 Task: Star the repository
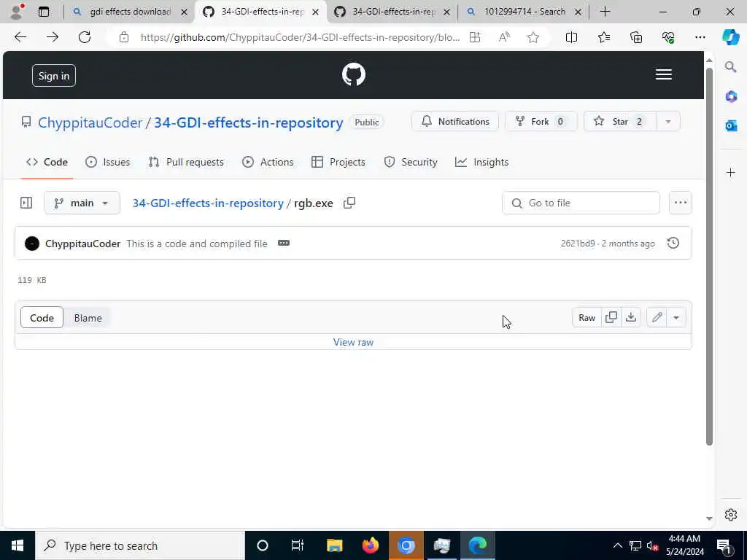point(620,122)
